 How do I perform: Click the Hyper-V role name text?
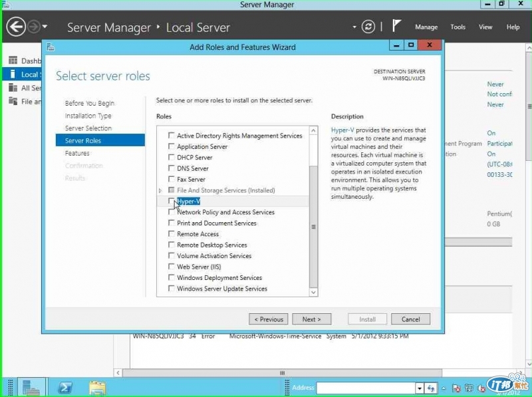coord(189,201)
